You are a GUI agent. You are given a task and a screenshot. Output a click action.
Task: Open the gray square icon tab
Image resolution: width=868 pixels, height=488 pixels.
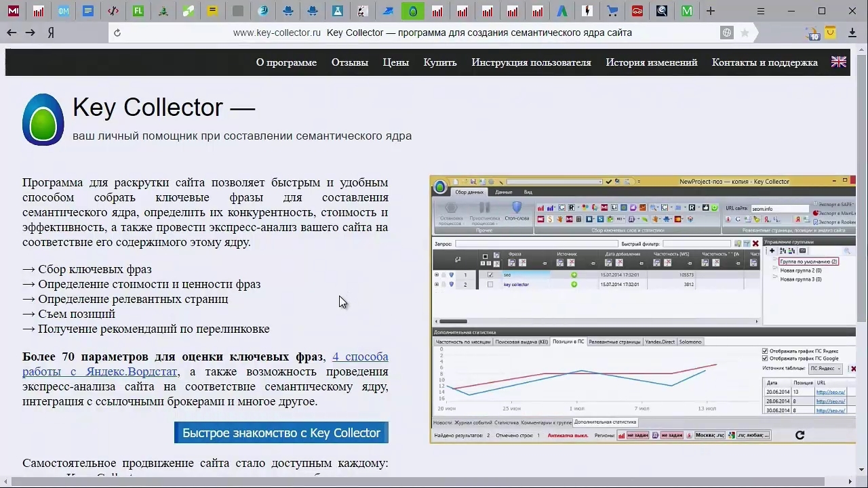pyautogui.click(x=238, y=11)
